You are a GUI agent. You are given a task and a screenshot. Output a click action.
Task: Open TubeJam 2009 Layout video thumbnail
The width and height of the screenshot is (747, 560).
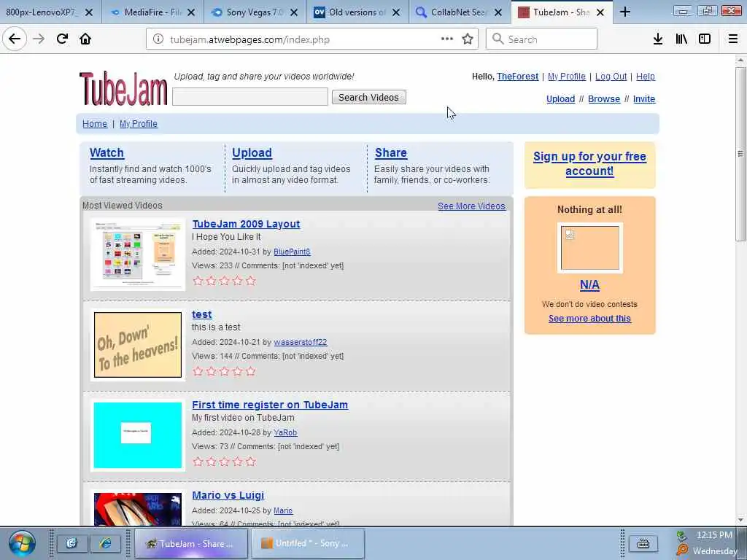[x=138, y=254]
